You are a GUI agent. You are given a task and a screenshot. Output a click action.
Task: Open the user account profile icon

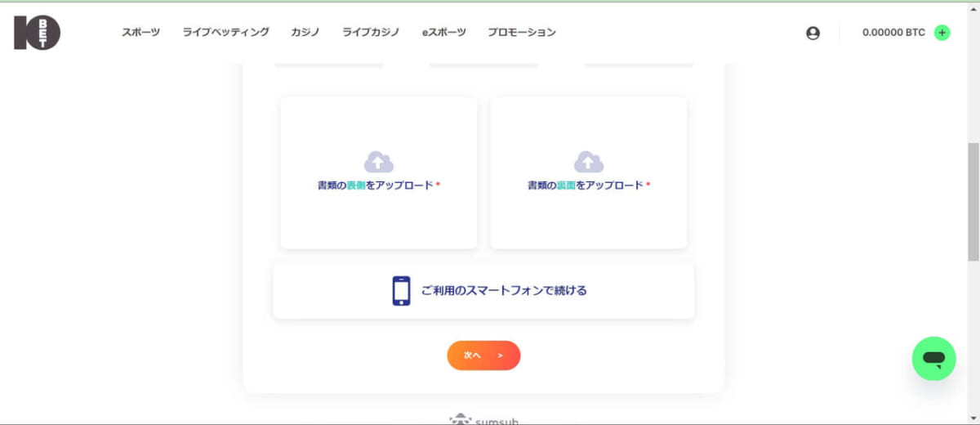click(813, 34)
